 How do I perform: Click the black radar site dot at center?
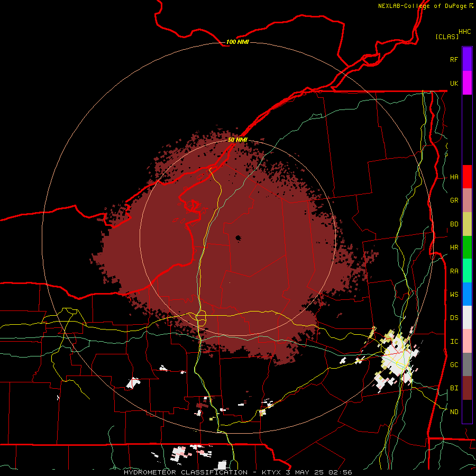[238, 238]
